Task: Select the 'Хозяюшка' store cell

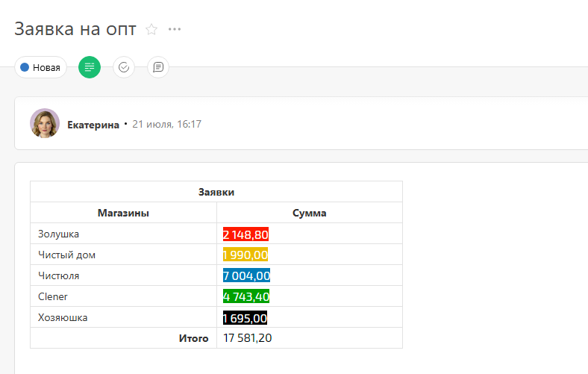Action: pyautogui.click(x=123, y=317)
